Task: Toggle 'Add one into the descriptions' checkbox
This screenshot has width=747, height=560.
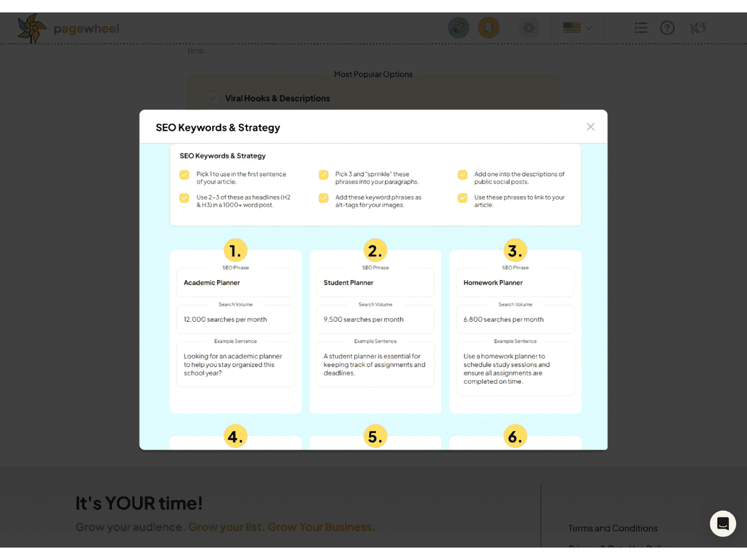Action: pos(463,175)
